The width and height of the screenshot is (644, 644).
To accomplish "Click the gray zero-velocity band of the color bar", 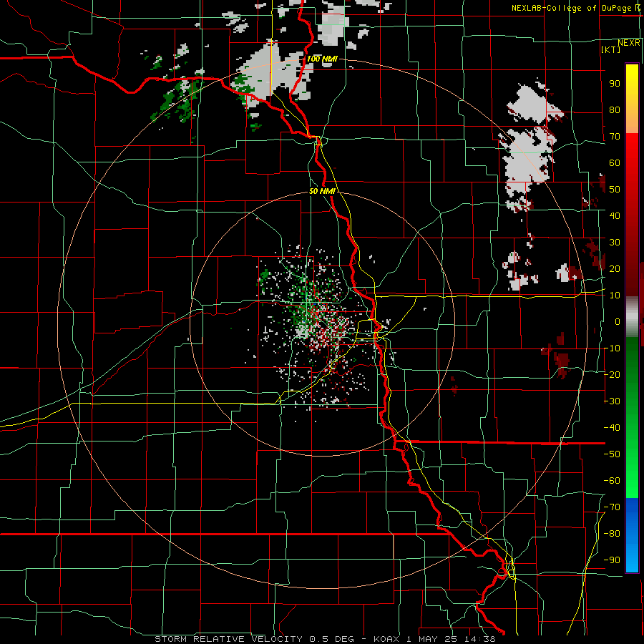I will click(632, 317).
